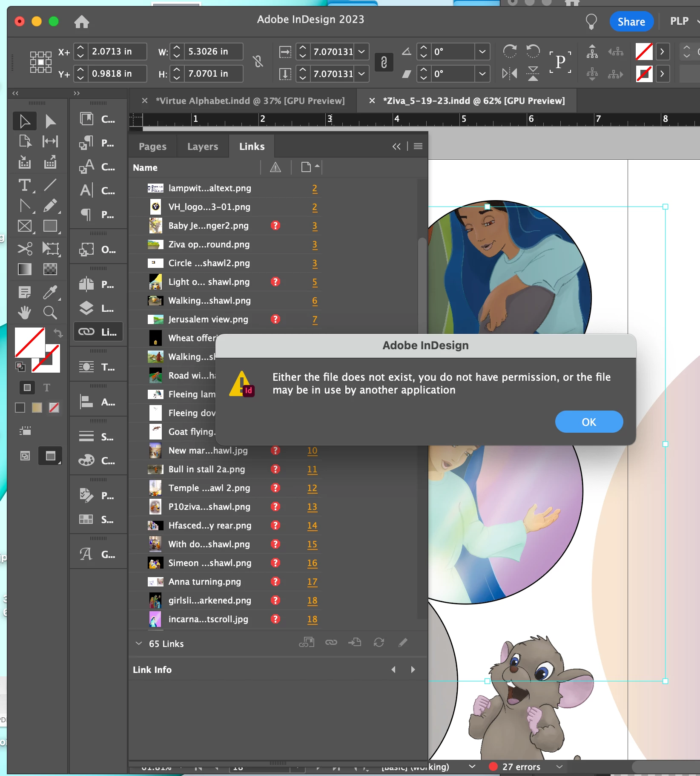Screen dimensions: 700x776
Task: Toggle constrain proportions for scaling chain
Action: tap(384, 62)
